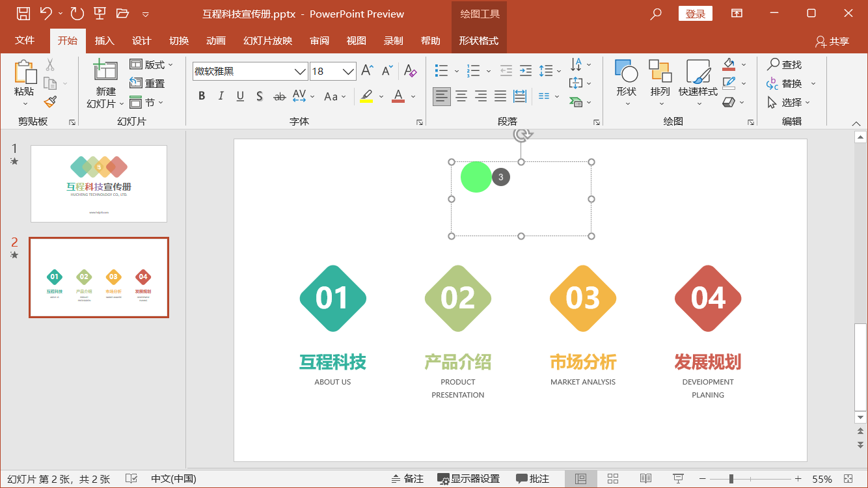Increase list indent level icon

526,70
